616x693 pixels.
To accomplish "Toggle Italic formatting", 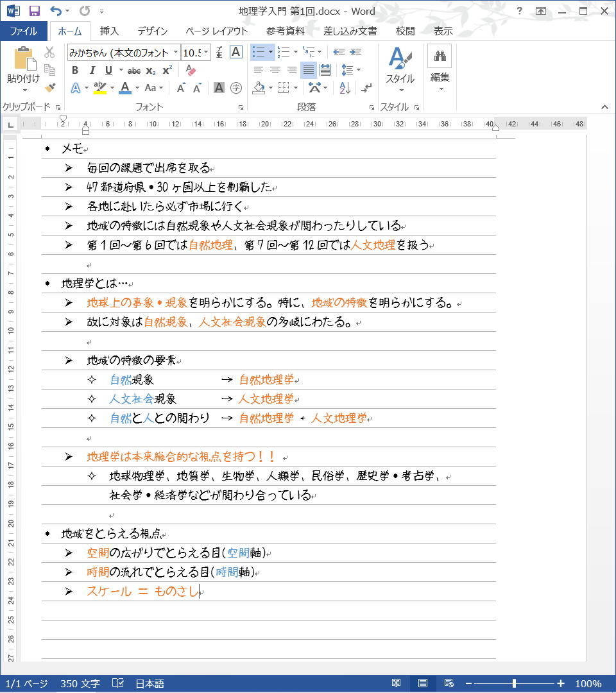I will click(92, 71).
